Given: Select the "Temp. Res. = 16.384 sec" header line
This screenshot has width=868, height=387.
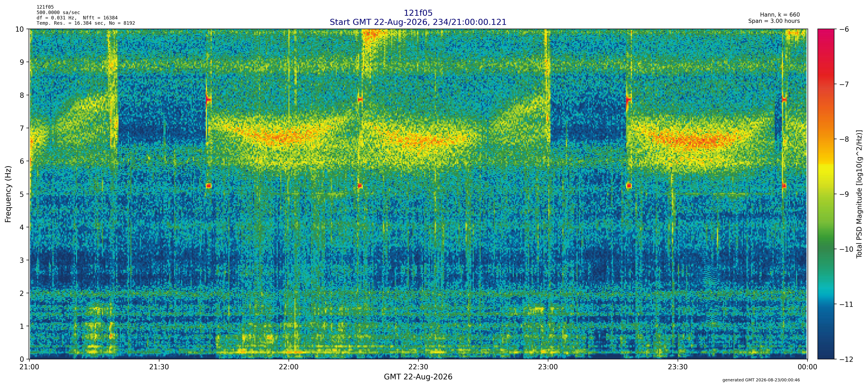Looking at the screenshot, I should 86,23.
